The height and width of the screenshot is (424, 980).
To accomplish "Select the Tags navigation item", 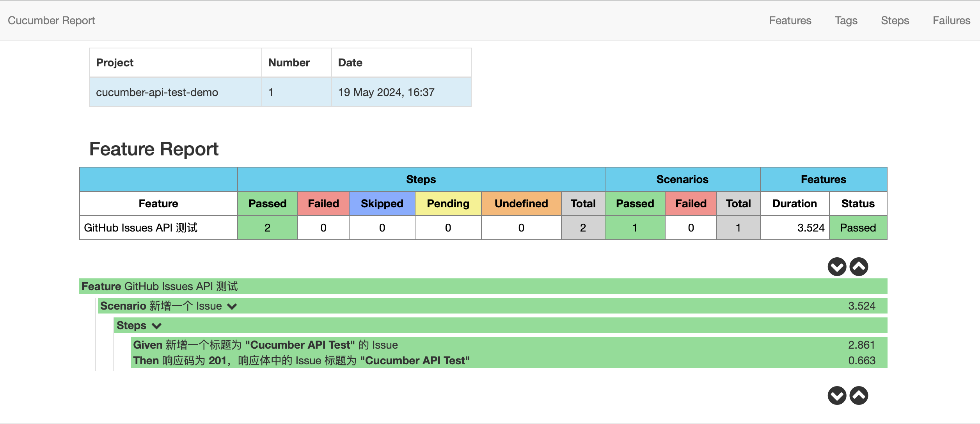I will tap(845, 21).
